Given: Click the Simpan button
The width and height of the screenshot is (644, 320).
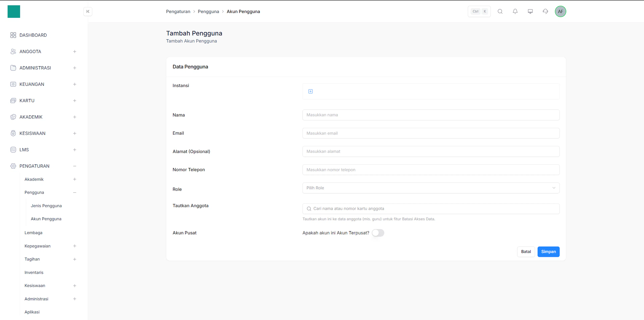Looking at the screenshot, I should (x=548, y=252).
